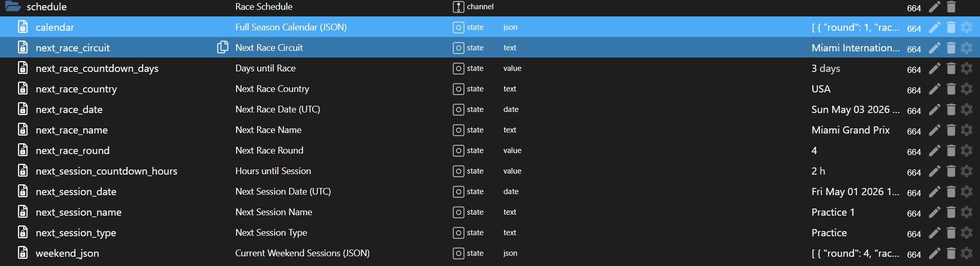Viewport: 980px width, 266px height.
Task: Open settings gear for next_race_circuit
Action: 967,48
